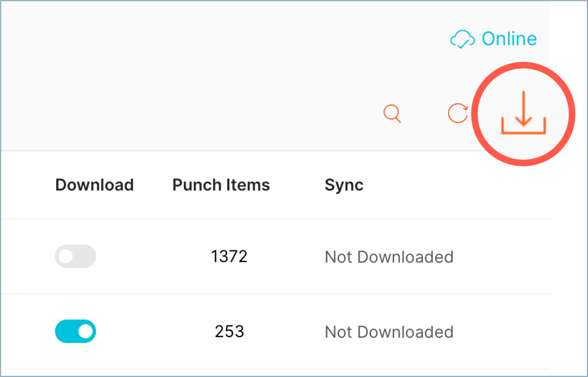Click the white knob of the cyan toggle
Viewport: 588px width, 377px height.
click(x=86, y=331)
